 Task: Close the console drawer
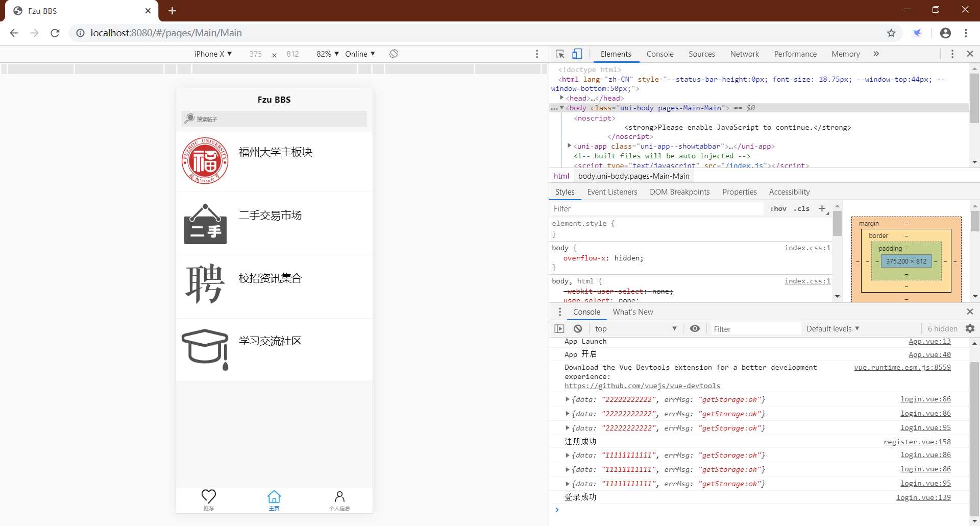coord(970,312)
